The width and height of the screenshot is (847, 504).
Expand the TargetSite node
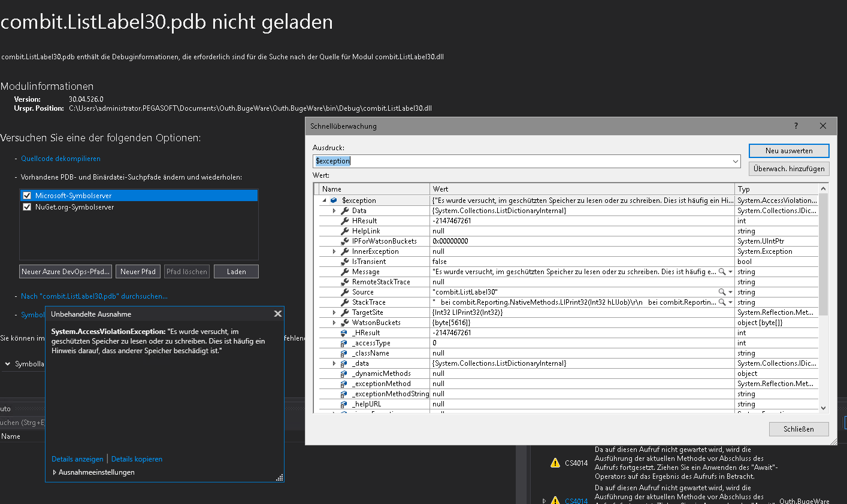coord(334,312)
